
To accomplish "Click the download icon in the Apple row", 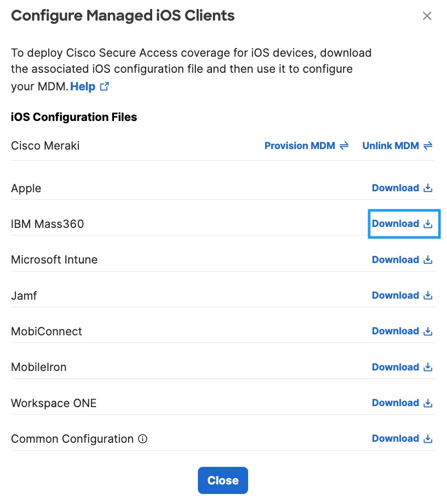I will (428, 188).
